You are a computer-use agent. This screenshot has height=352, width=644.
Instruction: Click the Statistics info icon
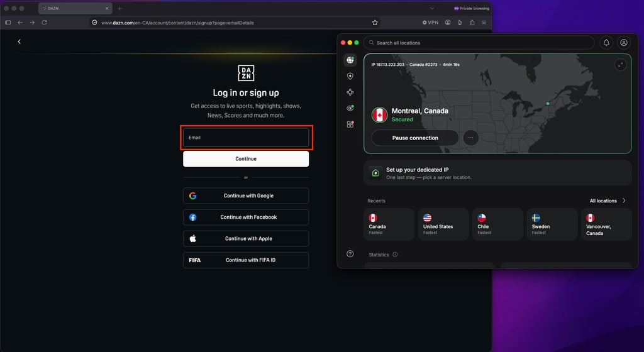coord(395,255)
